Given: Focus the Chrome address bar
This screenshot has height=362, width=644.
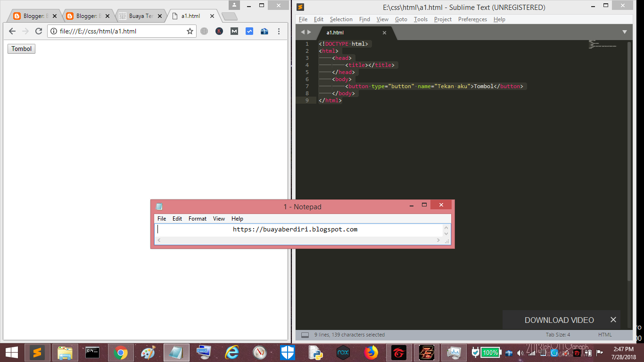Looking at the screenshot, I should (121, 31).
